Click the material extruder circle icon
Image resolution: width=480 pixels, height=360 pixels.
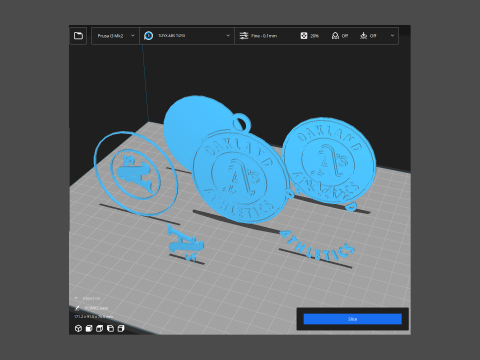tap(149, 36)
